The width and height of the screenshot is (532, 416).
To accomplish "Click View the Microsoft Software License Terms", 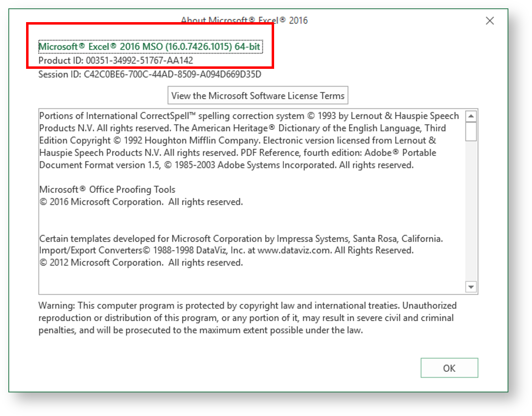I will coord(258,96).
